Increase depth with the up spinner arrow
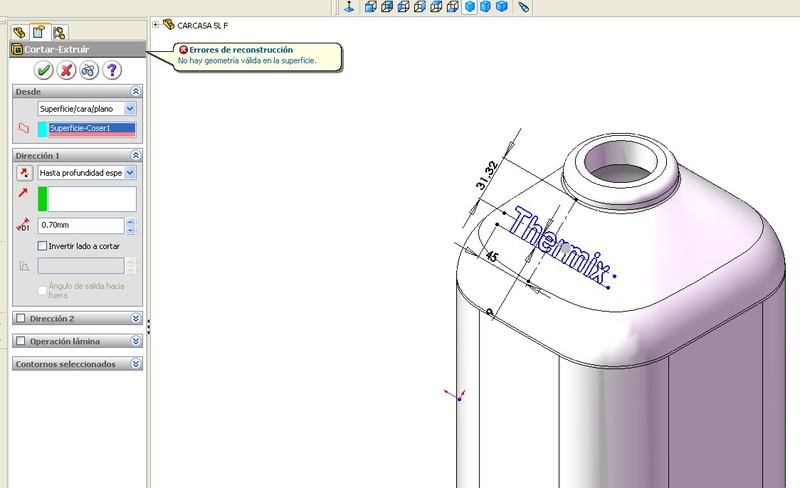The width and height of the screenshot is (800, 488). pyautogui.click(x=131, y=222)
